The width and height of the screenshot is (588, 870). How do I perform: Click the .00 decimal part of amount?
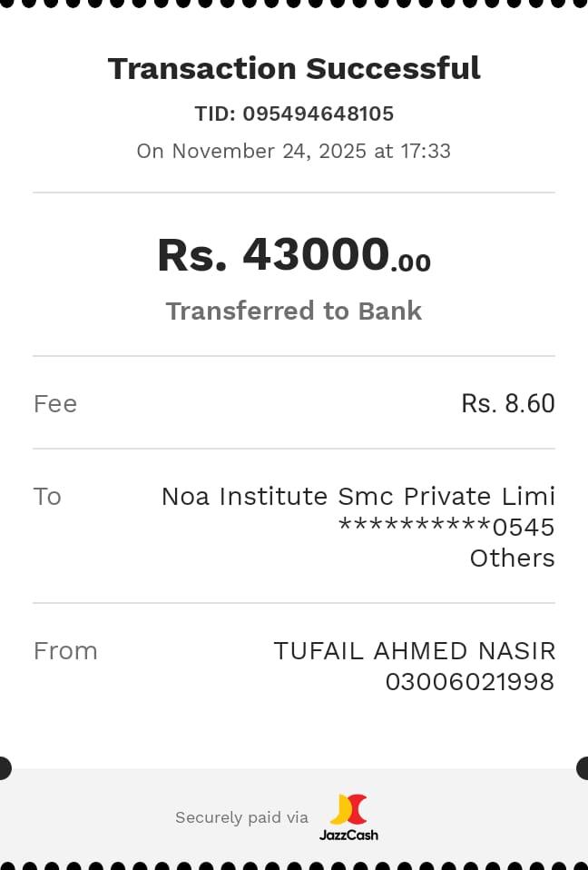(411, 263)
